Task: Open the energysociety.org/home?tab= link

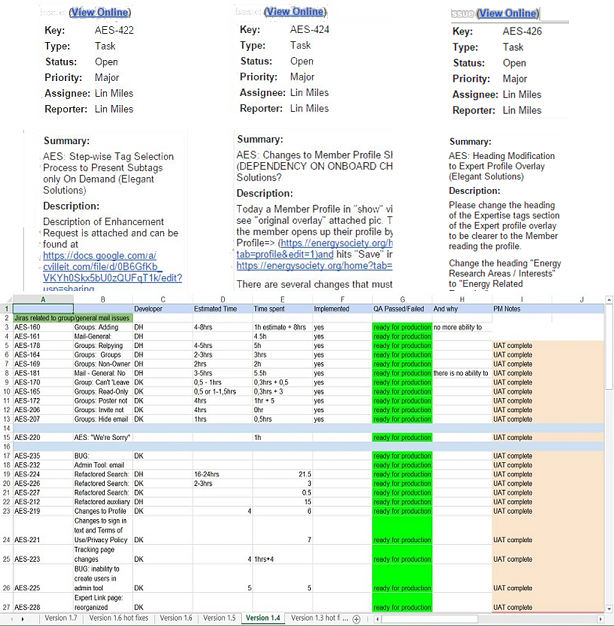Action: 314,266
